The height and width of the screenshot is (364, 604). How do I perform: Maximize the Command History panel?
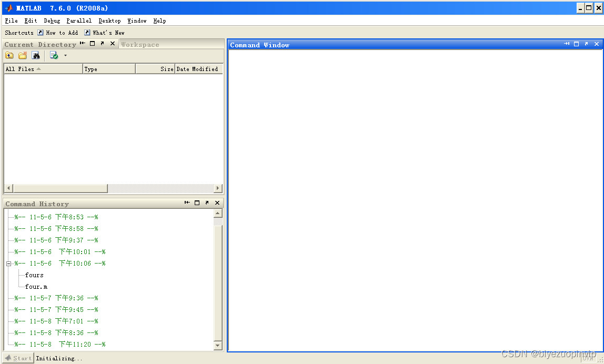[197, 203]
